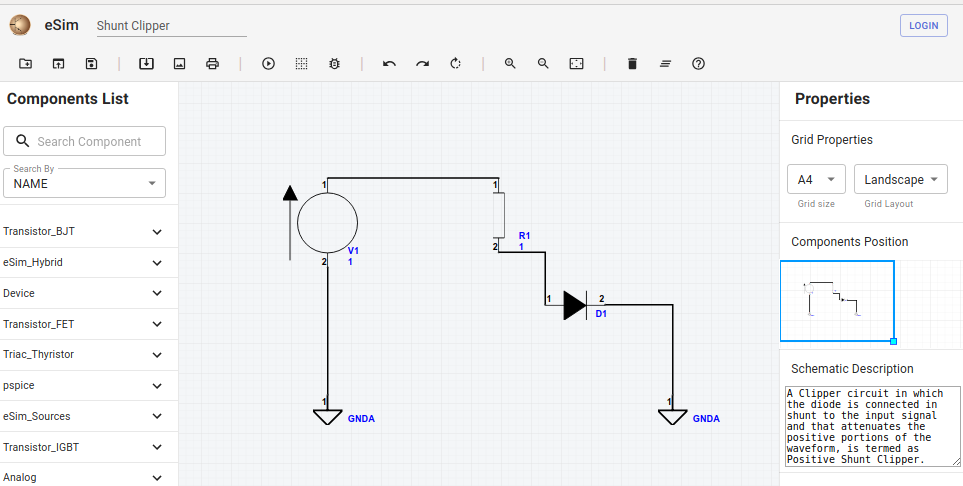This screenshot has width=963, height=486.
Task: Click the Search Component input field
Action: coord(84,141)
